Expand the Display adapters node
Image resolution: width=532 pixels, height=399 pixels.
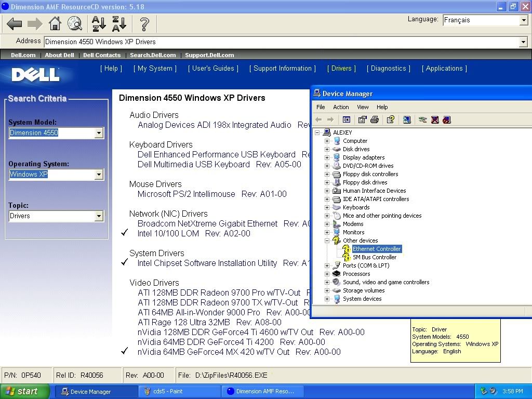click(327, 158)
